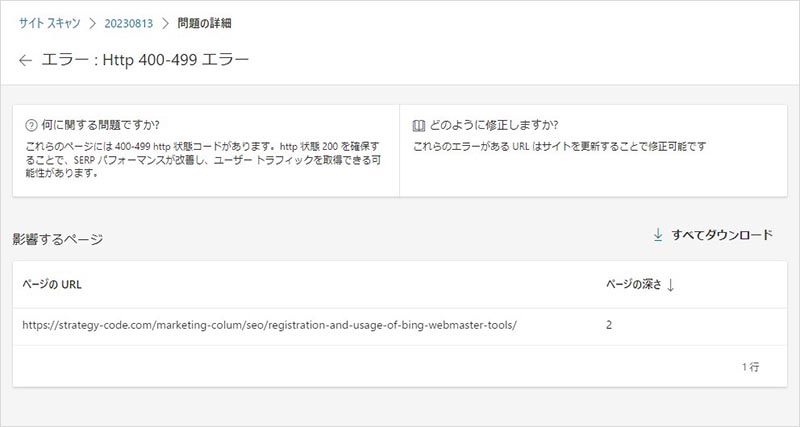Click the back arrow beside the error title
800x427 pixels.
tap(26, 60)
